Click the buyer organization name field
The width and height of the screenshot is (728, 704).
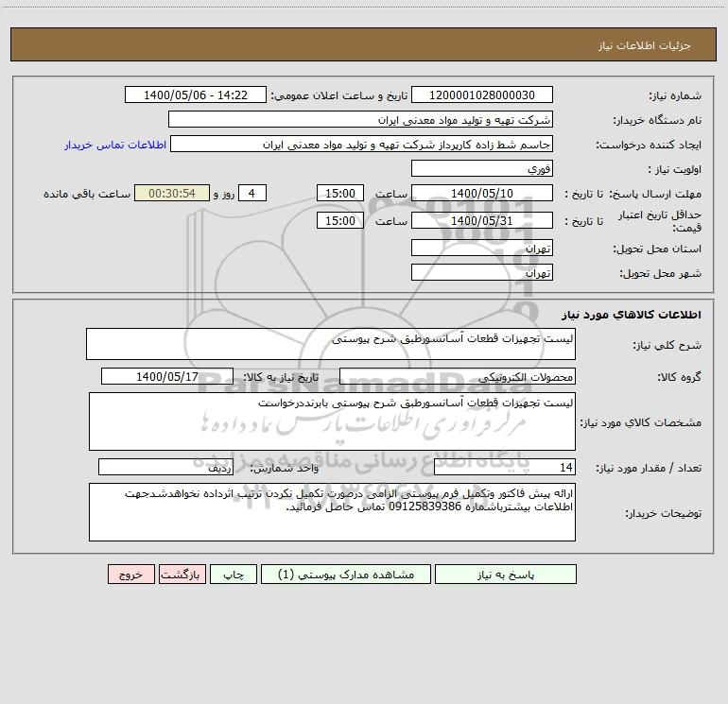click(360, 119)
